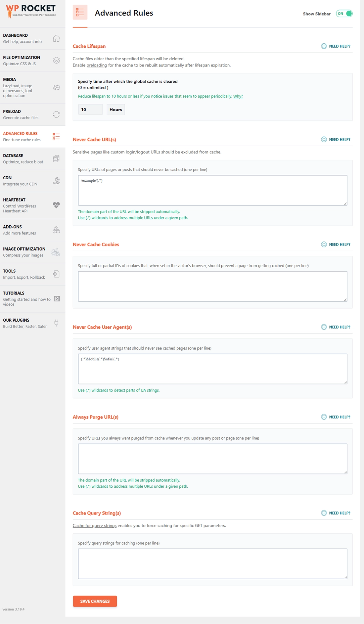This screenshot has height=624, width=364.
Task: Focus the Never Cache URL(s) text area
Action: pos(212,190)
